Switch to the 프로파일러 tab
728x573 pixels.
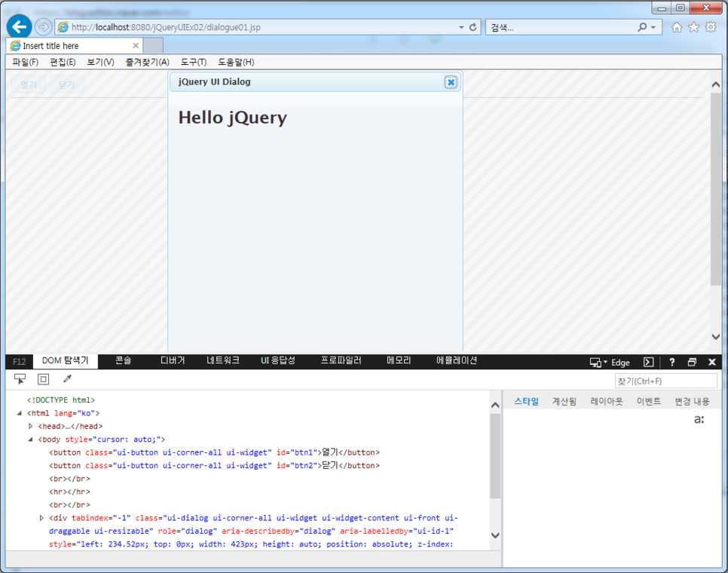pos(341,360)
